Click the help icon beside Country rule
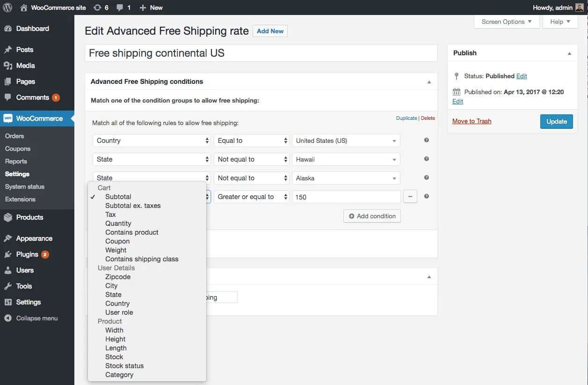 pyautogui.click(x=427, y=140)
